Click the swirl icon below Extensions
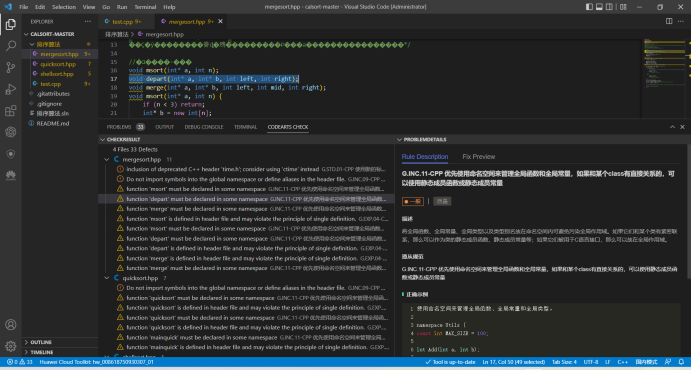Image resolution: width=692 pixels, height=371 pixels. coord(11,132)
